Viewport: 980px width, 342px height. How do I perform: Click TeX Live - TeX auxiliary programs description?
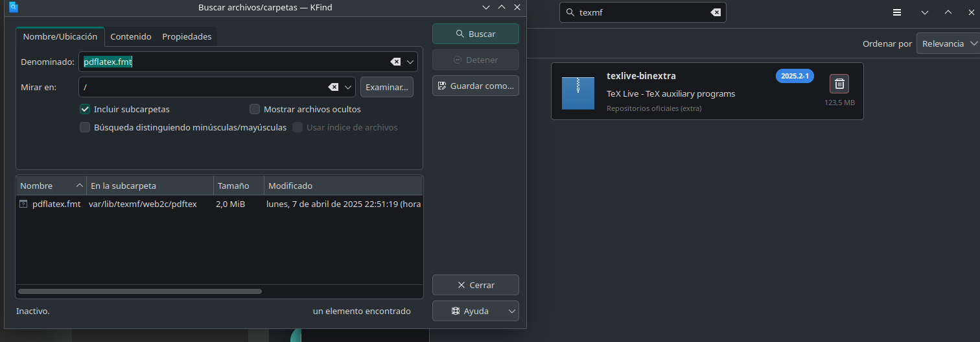[671, 93]
